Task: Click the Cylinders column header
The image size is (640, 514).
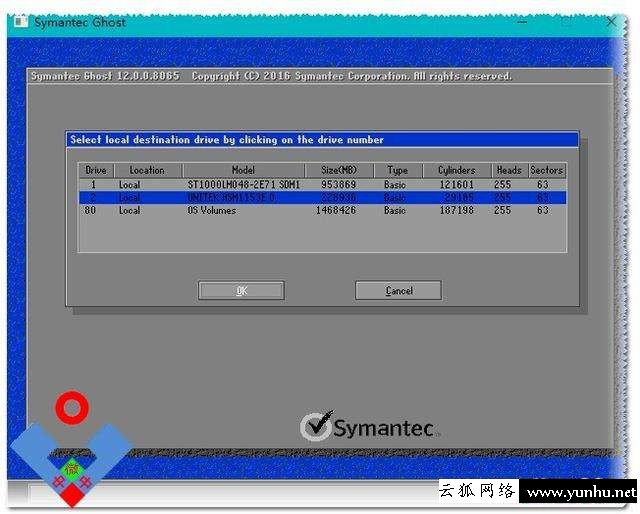Action: (x=457, y=170)
